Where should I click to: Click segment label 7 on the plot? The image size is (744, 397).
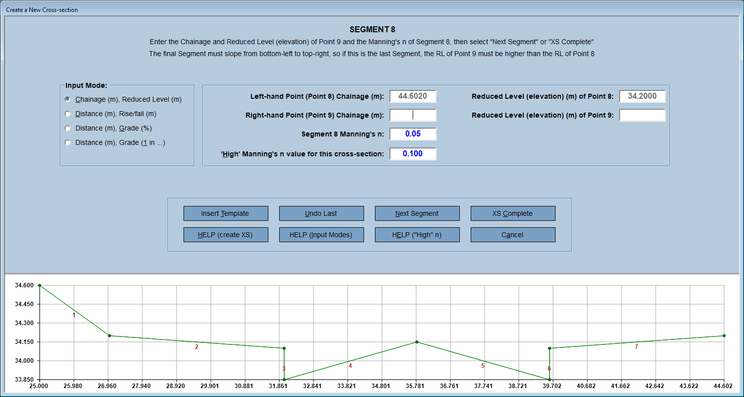click(x=636, y=347)
